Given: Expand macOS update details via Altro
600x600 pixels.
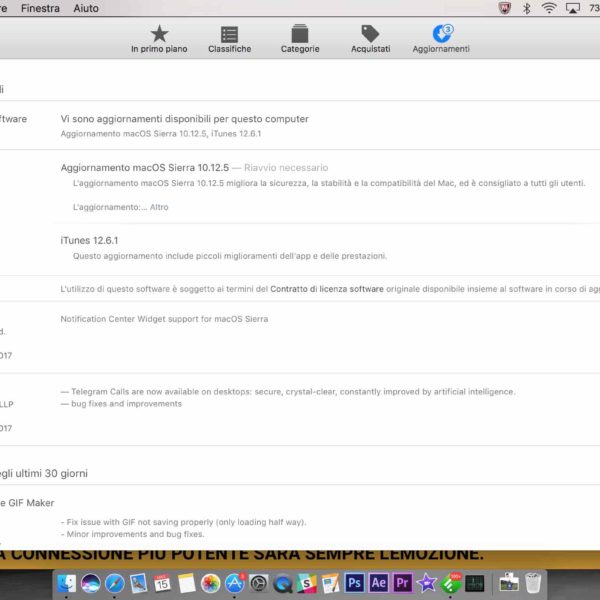Looking at the screenshot, I should pyautogui.click(x=159, y=207).
